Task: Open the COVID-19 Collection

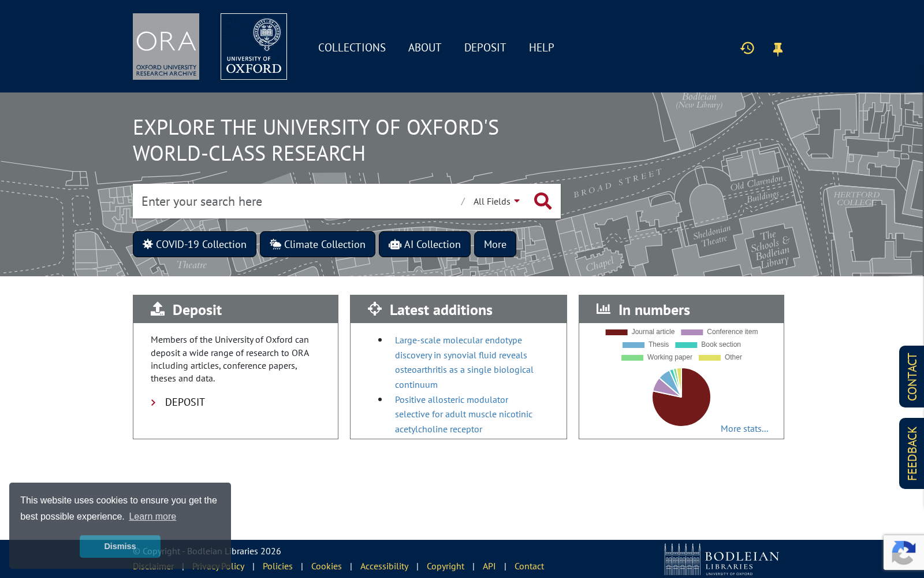Action: point(195,244)
